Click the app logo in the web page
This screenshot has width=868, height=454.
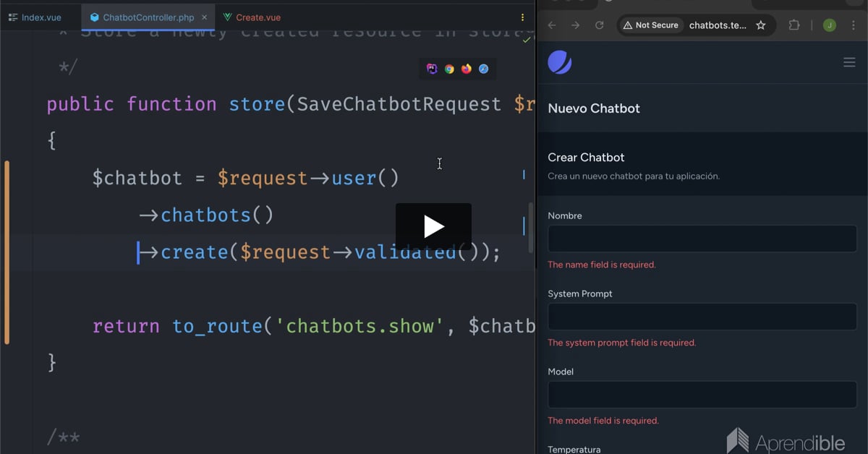[560, 63]
